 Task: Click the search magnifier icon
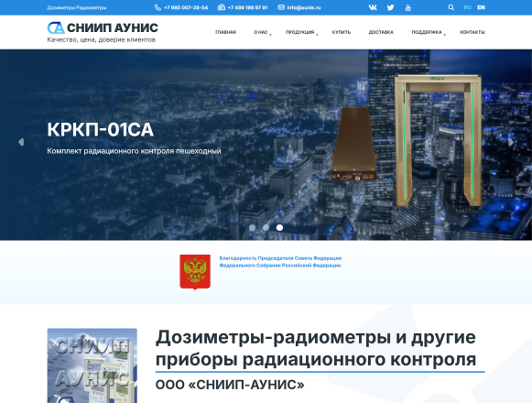[x=451, y=7]
